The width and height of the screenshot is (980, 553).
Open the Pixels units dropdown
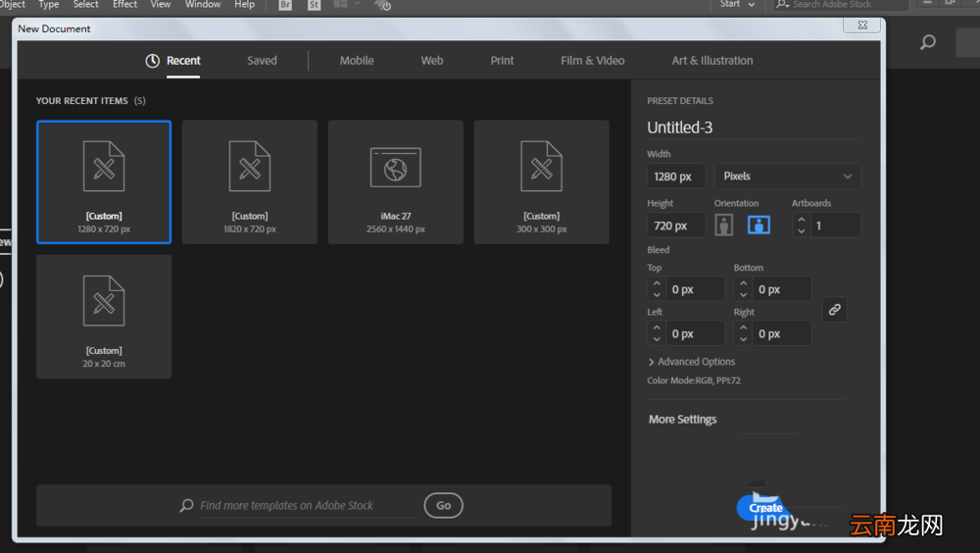click(788, 176)
